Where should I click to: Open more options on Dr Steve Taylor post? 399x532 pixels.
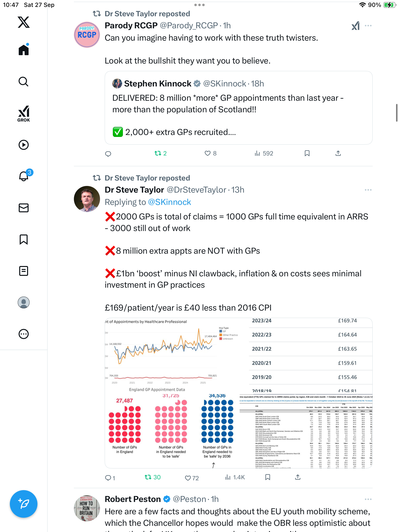[368, 190]
